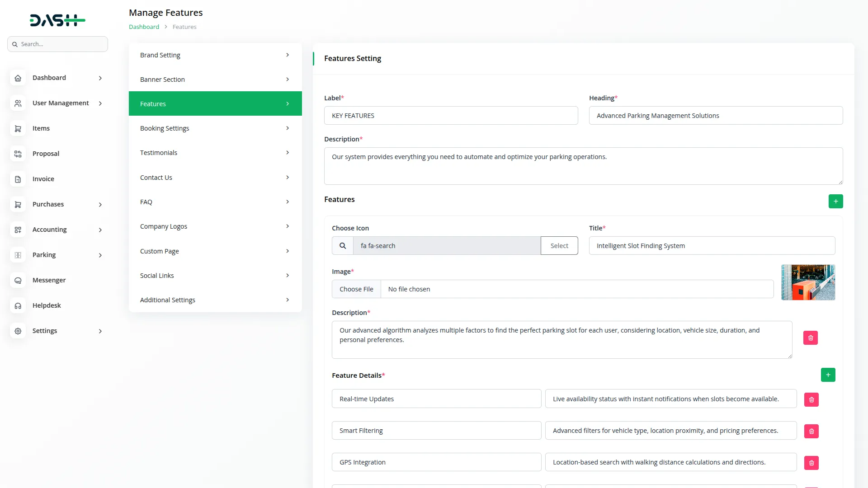Click the Messenger chat icon in sidebar
This screenshot has width=868, height=488.
[x=18, y=281]
